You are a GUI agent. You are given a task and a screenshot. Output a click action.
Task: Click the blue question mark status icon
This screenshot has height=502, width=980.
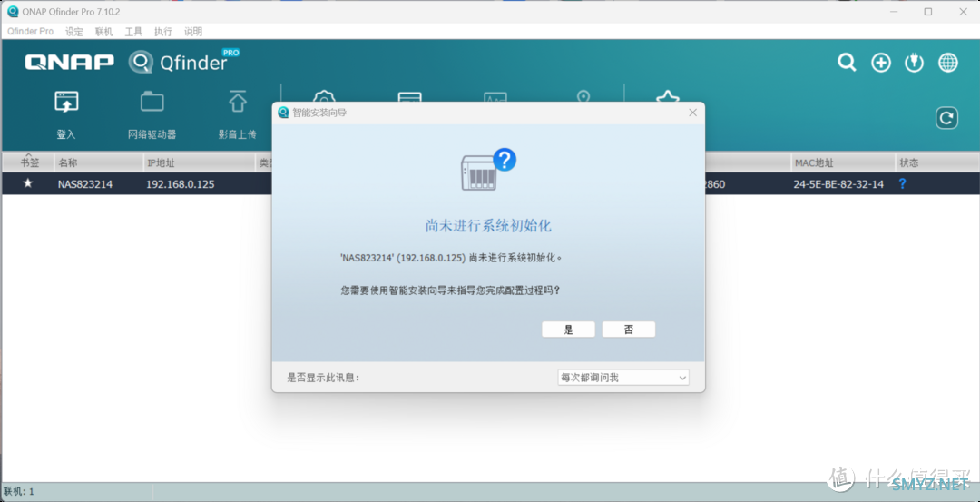[902, 183]
